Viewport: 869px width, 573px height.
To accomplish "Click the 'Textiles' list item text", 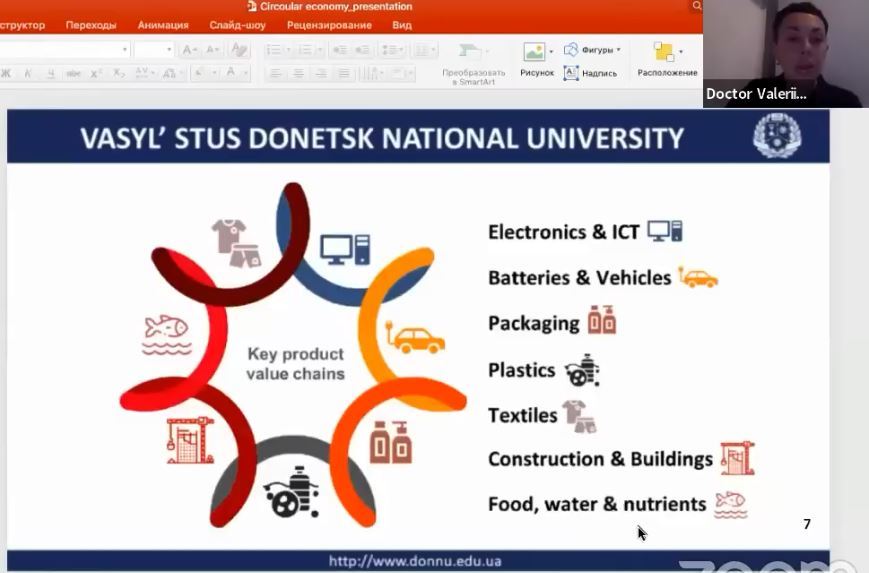I will pyautogui.click(x=522, y=415).
